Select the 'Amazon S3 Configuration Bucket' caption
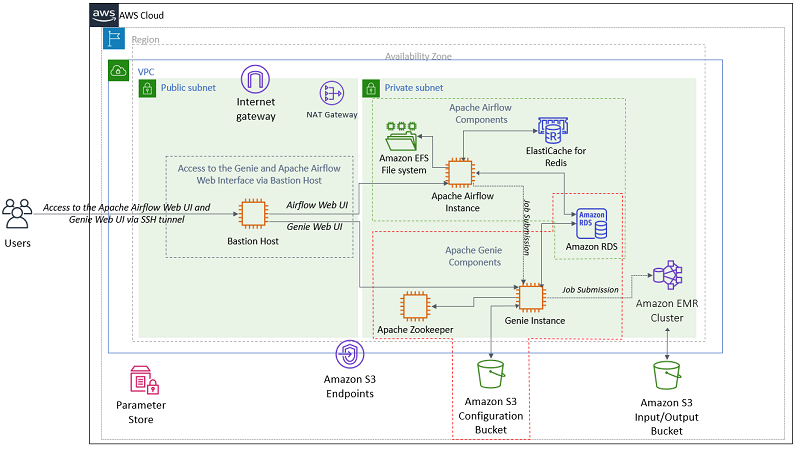Image resolution: width=800 pixels, height=449 pixels. (491, 416)
